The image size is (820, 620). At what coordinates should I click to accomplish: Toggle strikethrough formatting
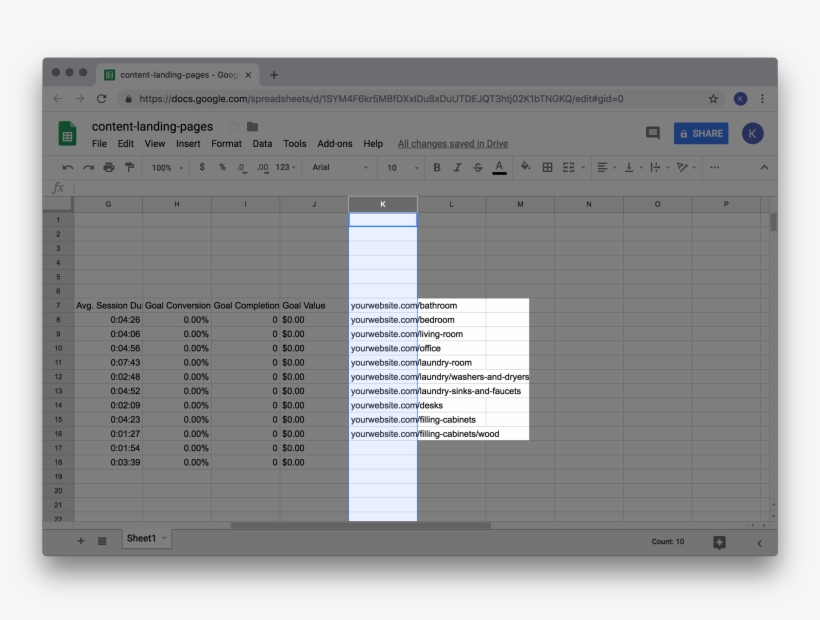tap(477, 168)
